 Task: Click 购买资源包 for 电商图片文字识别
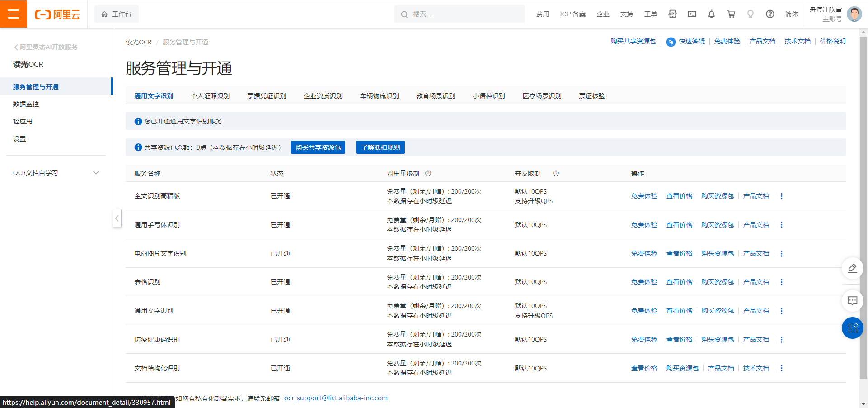click(718, 253)
